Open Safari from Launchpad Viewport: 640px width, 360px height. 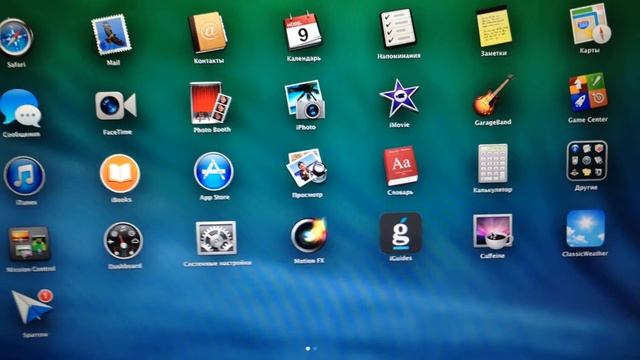(x=15, y=37)
